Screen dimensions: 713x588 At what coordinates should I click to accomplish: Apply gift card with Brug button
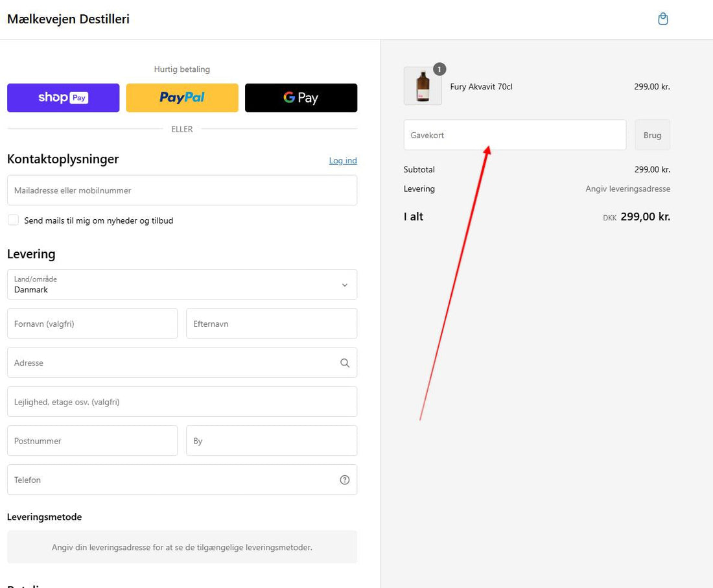coord(652,135)
